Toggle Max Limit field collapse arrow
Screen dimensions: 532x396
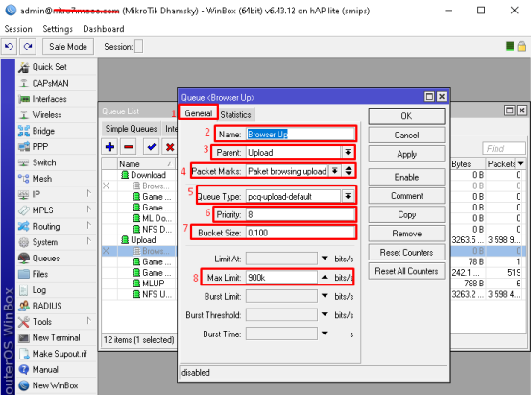[325, 277]
